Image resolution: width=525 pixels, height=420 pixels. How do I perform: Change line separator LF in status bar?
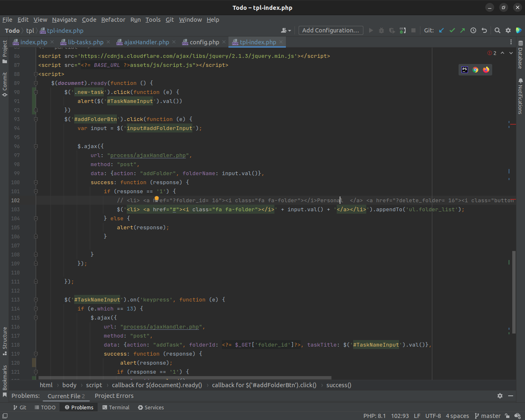pyautogui.click(x=417, y=416)
